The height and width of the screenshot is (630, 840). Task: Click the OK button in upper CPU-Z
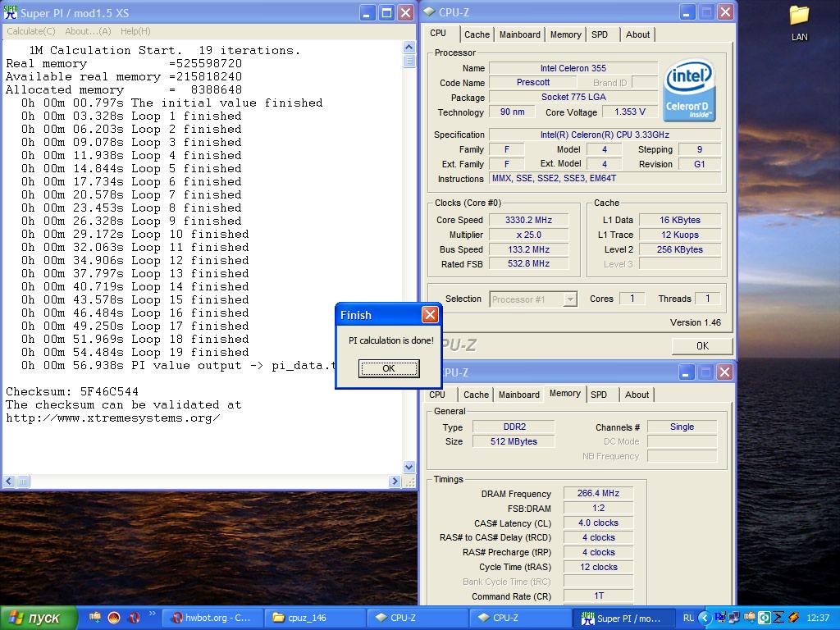[x=702, y=346]
